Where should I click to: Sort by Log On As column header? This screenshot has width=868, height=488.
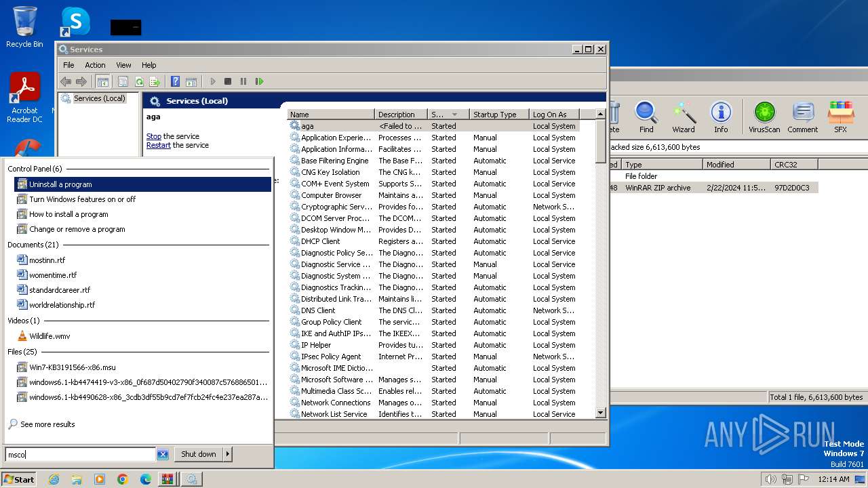coord(554,115)
